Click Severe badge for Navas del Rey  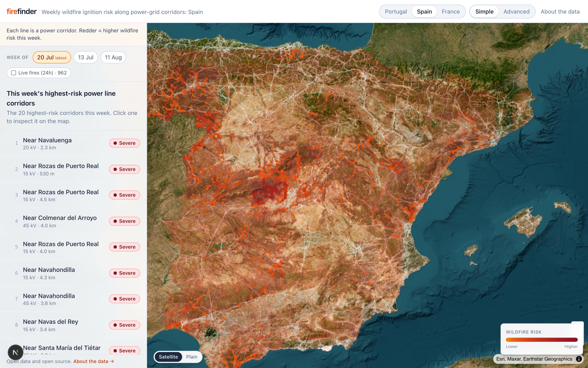(x=124, y=325)
